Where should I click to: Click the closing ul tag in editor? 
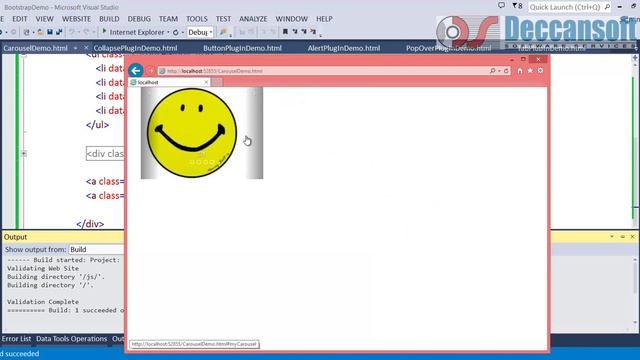[98, 125]
